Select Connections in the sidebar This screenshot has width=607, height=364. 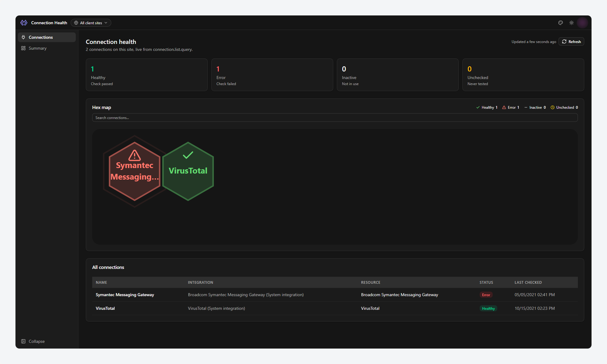(47, 37)
